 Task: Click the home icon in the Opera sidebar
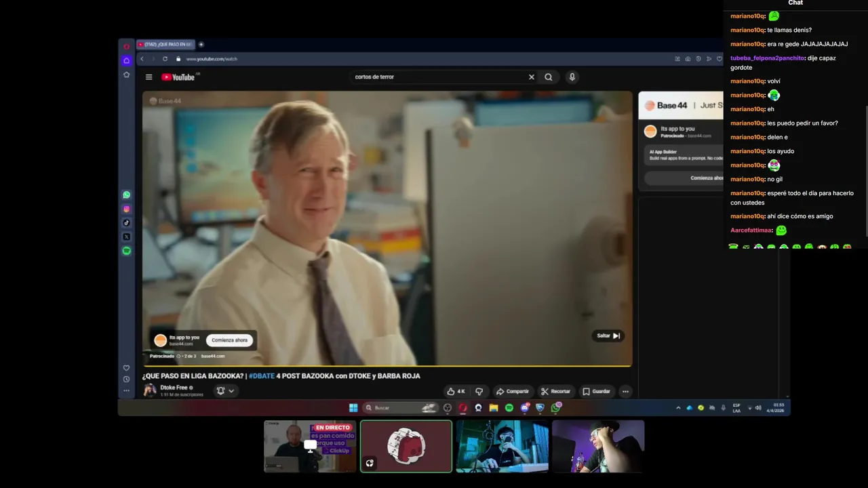pos(126,60)
